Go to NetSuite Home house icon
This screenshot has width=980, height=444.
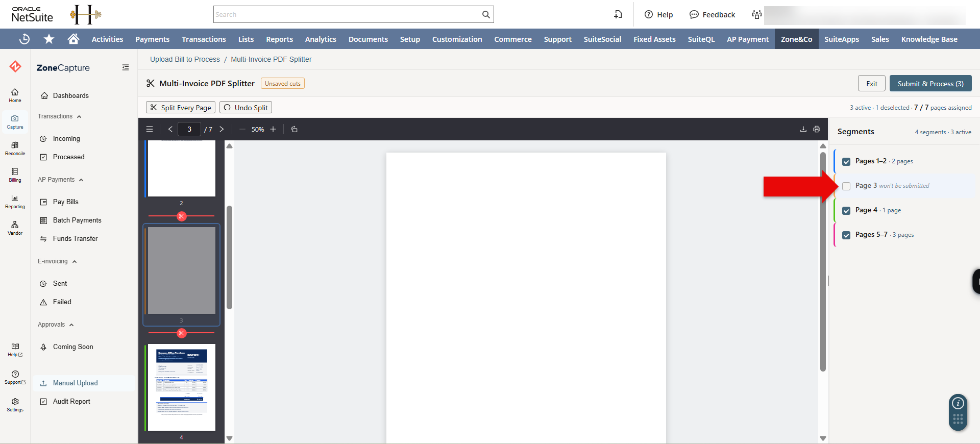(x=73, y=39)
